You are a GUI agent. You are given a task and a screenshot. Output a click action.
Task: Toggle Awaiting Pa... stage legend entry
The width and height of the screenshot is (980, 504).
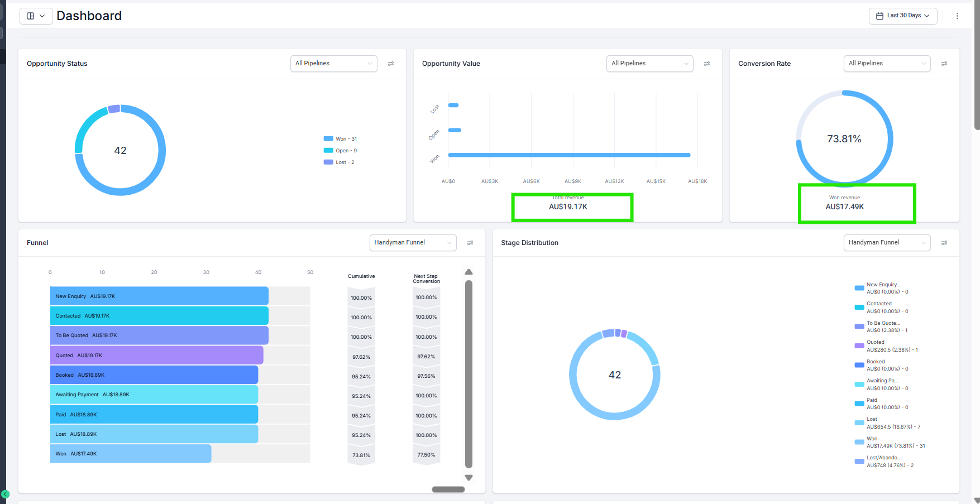882,385
